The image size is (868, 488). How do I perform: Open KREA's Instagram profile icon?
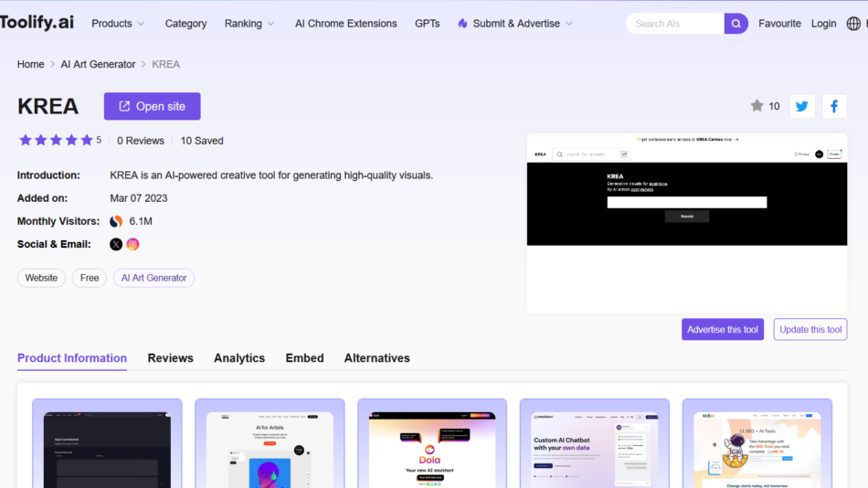pos(132,244)
